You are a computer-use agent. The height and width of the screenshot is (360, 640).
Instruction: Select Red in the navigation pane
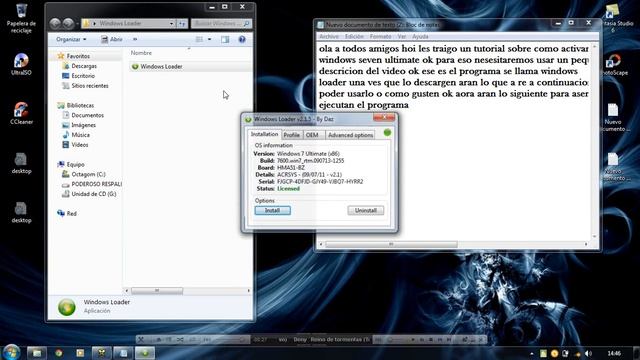tap(71, 213)
